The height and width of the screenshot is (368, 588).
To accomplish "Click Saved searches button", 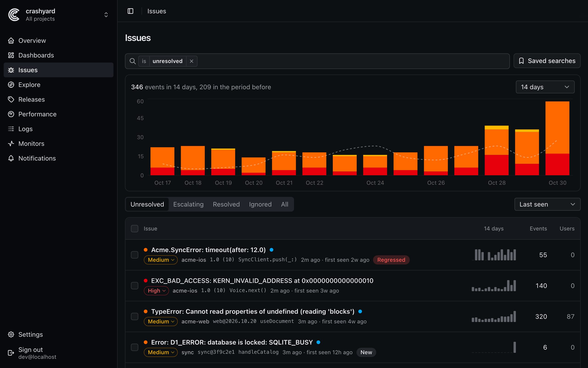I will point(547,61).
